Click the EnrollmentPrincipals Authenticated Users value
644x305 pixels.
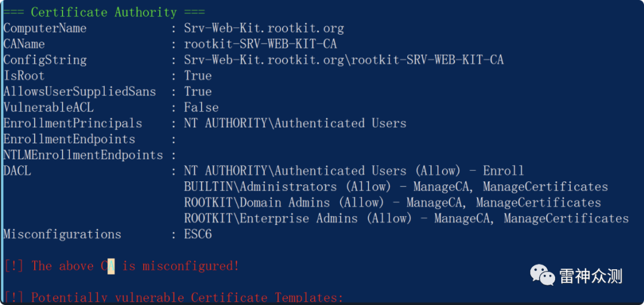(x=295, y=124)
